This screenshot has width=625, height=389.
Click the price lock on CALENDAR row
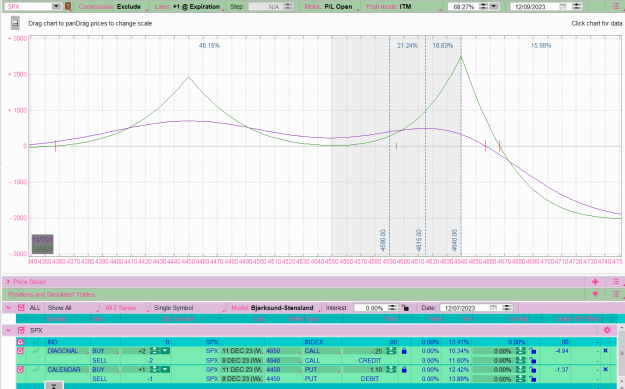[x=404, y=370]
